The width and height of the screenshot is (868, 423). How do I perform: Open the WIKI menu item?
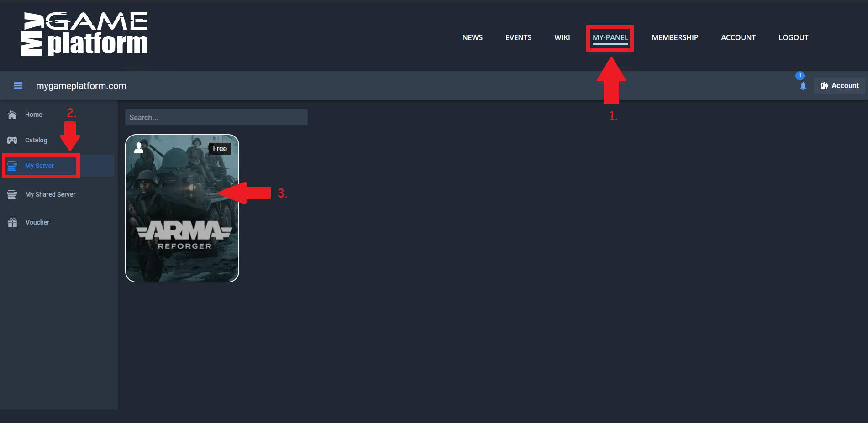562,37
